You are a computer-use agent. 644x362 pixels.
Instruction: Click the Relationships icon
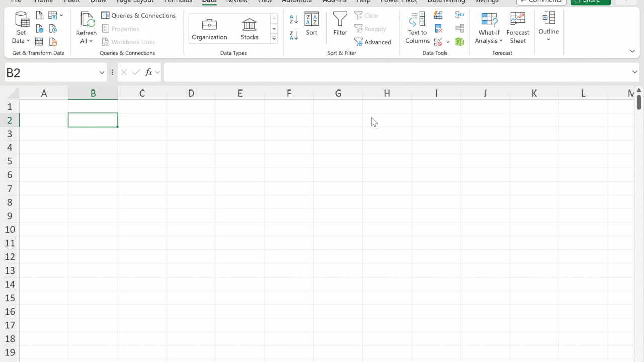[x=459, y=29]
